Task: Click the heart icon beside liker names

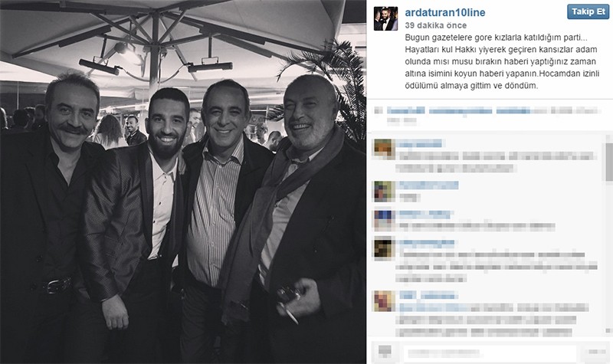Action: 378,110
